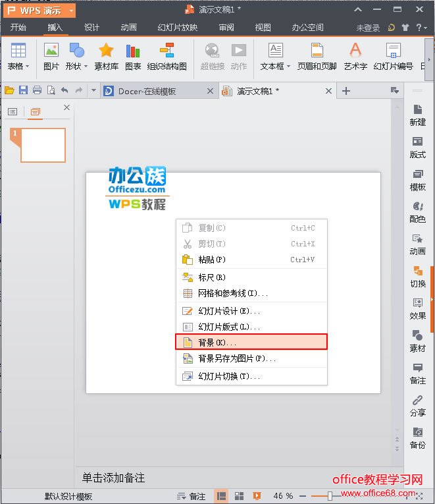The image size is (435, 504).
Task: Open 页眉和页脚 header and footer
Action: (x=317, y=56)
